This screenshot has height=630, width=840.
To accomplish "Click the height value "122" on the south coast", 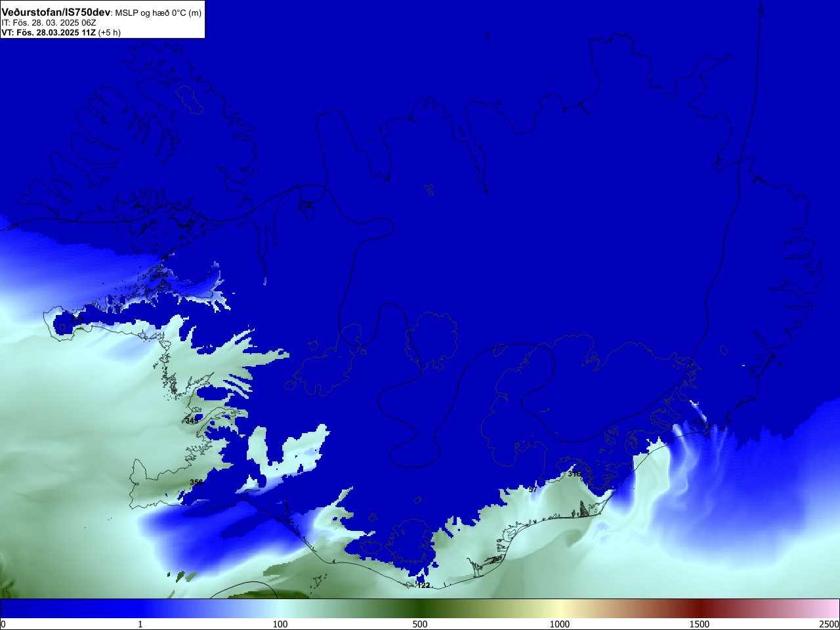I will click(x=424, y=585).
